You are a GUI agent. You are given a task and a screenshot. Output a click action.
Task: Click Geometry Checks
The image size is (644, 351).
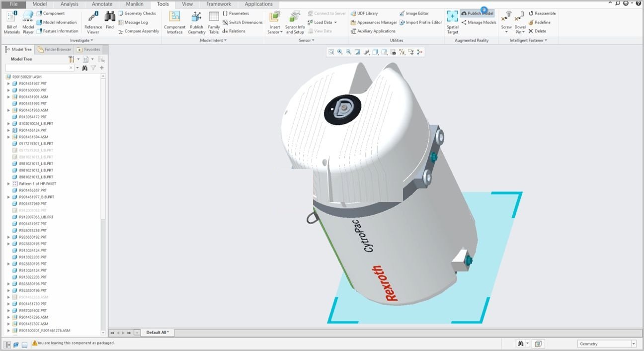pyautogui.click(x=137, y=13)
